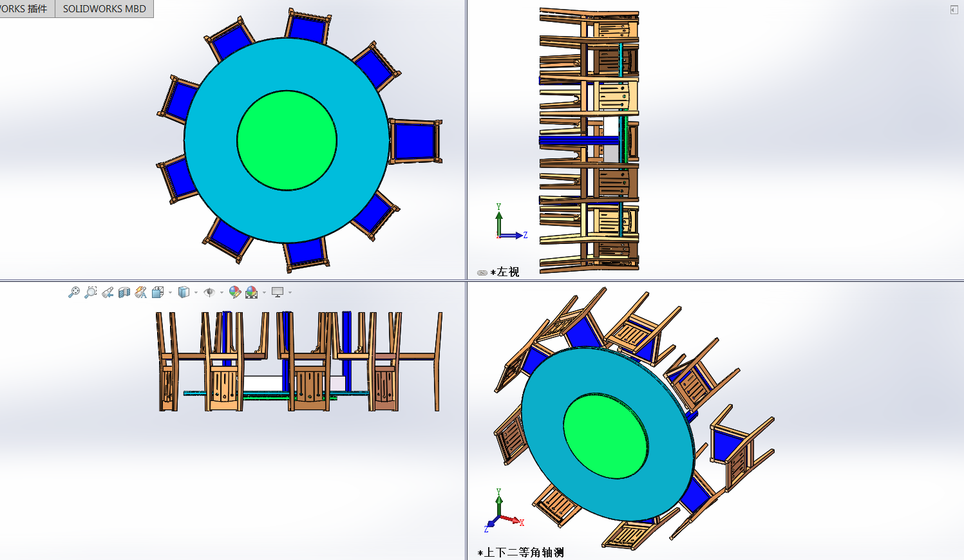This screenshot has width=964, height=560.
Task: Click the Apply Scene icon
Action: tap(252, 292)
